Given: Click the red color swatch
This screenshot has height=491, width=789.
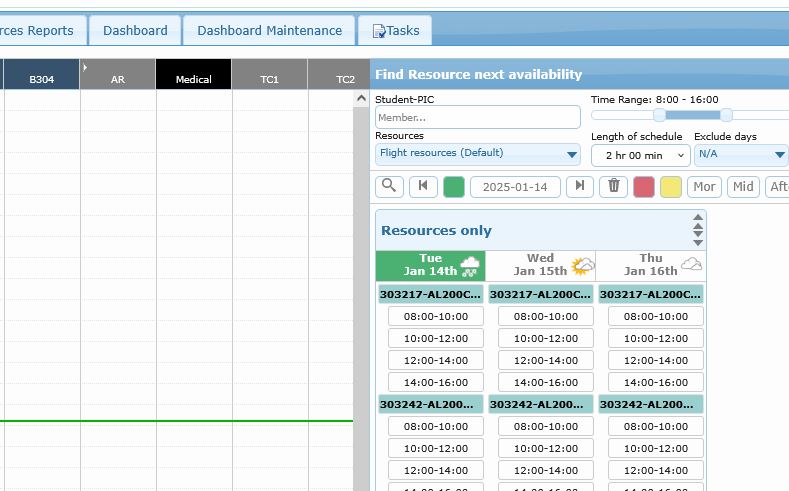Looking at the screenshot, I should click(x=644, y=187).
